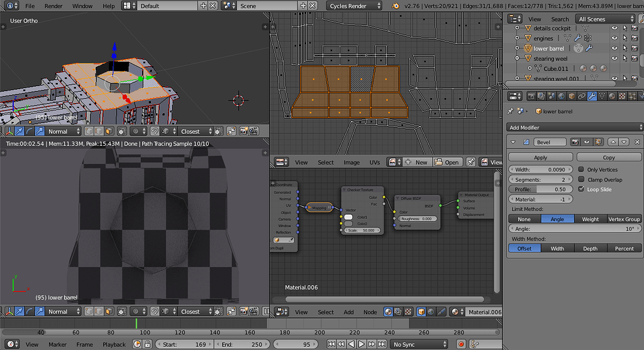Open Closest snap target dropdown in lower viewport

(x=196, y=312)
